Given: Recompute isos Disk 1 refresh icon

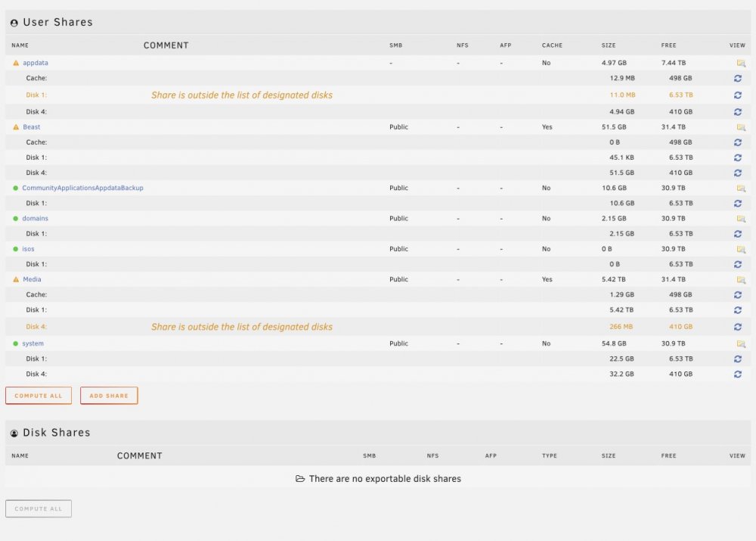Looking at the screenshot, I should pyautogui.click(x=738, y=265).
